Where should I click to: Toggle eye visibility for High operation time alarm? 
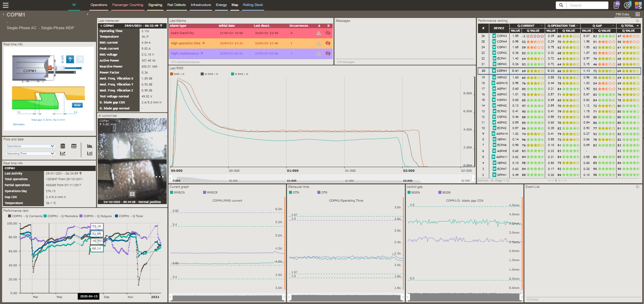click(x=328, y=43)
